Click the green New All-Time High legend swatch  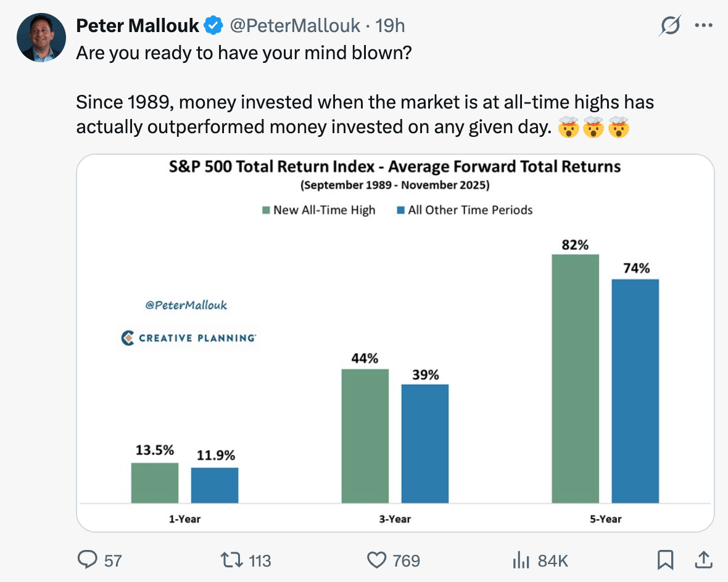click(x=266, y=210)
